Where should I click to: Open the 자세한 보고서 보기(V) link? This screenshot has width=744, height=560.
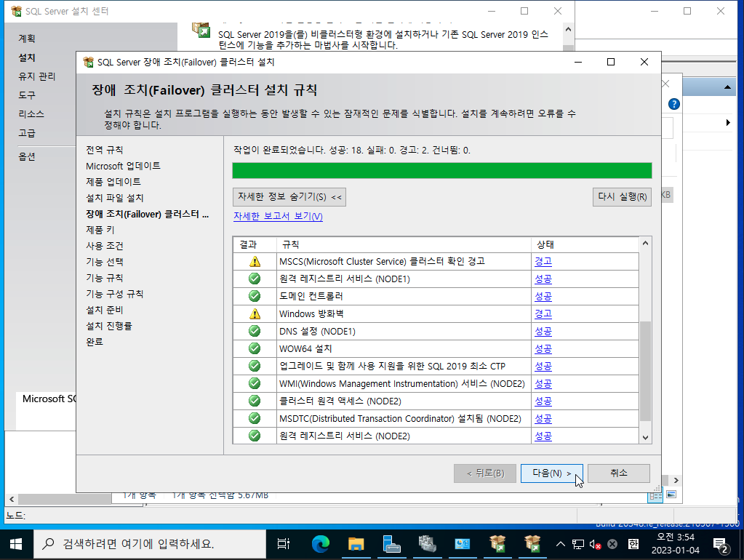(x=278, y=217)
